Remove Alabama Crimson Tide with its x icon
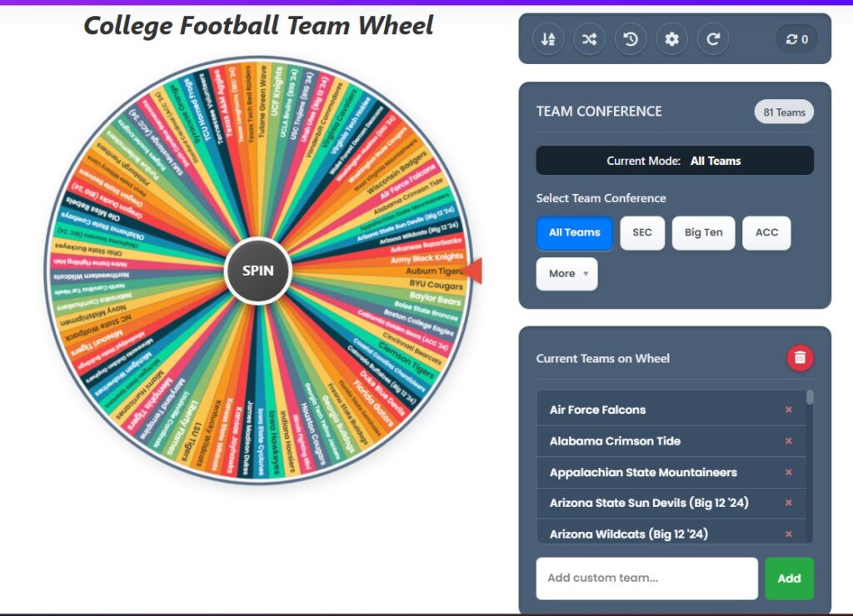 tap(787, 440)
